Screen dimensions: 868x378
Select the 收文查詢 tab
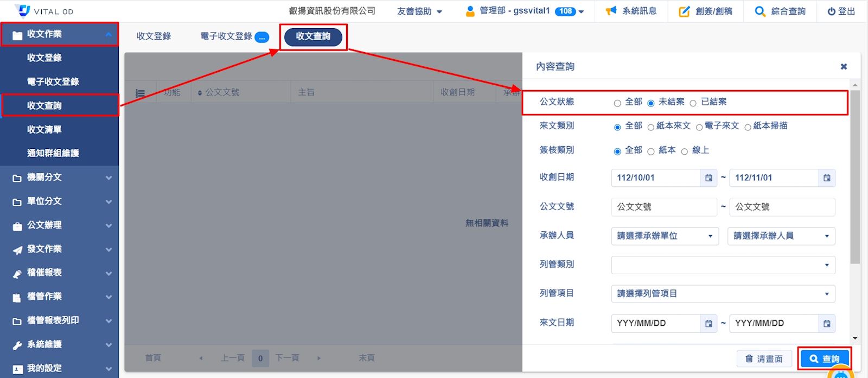tap(313, 36)
